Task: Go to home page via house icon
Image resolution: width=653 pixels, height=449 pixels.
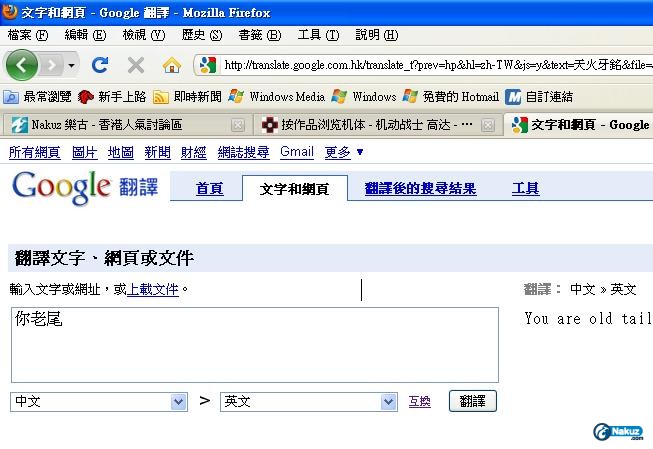Action: tap(172, 65)
